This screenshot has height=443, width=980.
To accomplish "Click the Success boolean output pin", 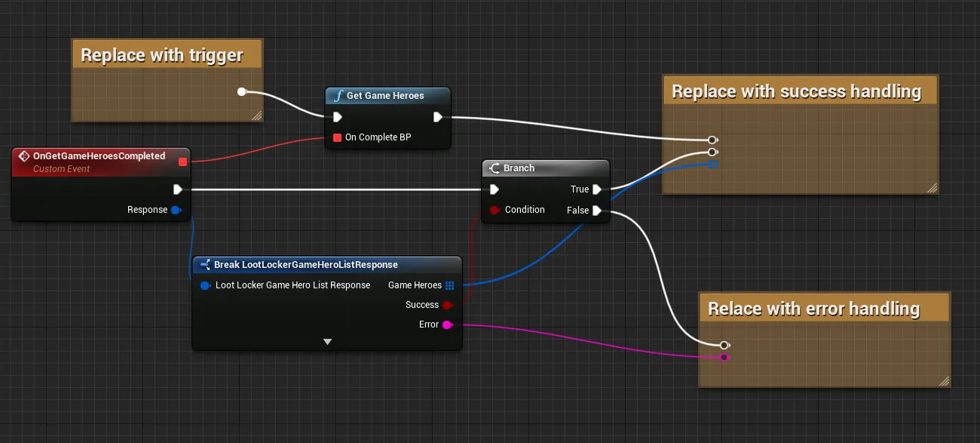I will coord(447,305).
